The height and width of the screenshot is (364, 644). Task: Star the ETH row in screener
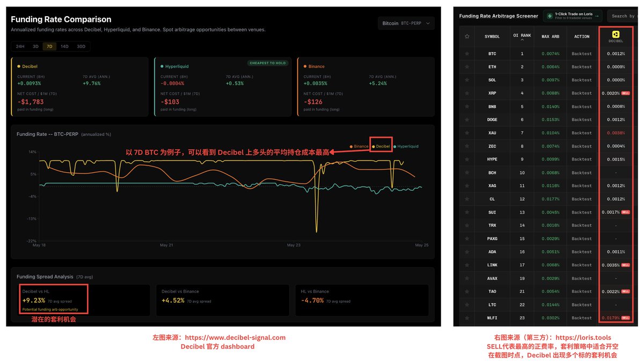[x=467, y=67]
